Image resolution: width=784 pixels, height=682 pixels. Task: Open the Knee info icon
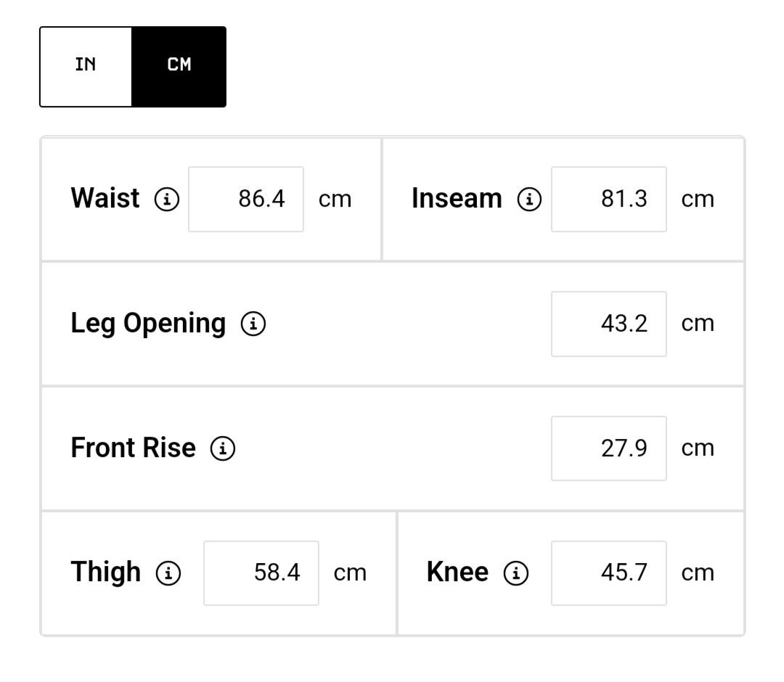pos(516,572)
